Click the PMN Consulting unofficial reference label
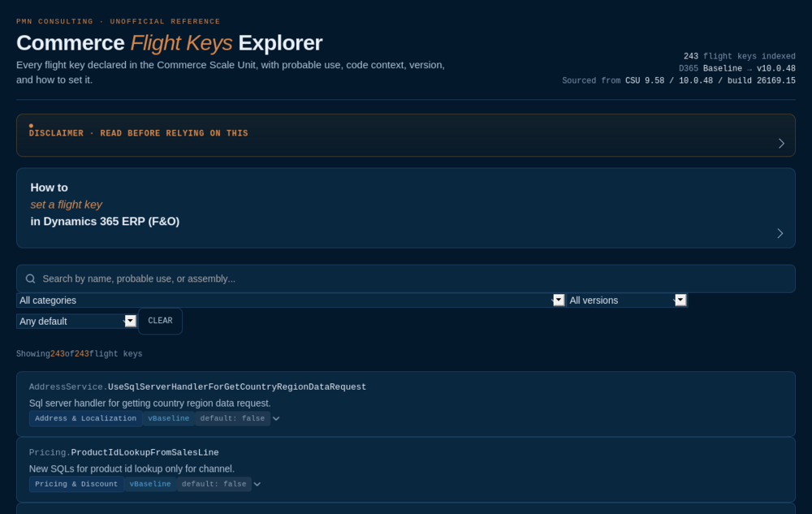This screenshot has width=812, height=514. (x=118, y=21)
